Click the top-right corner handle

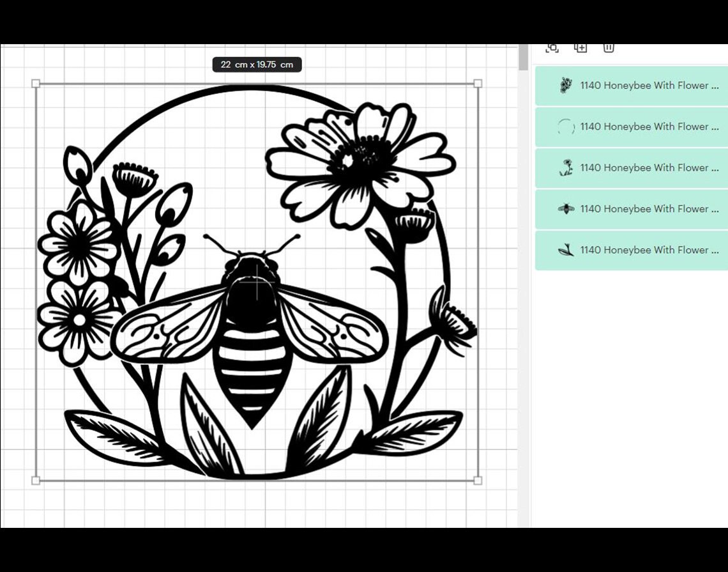[478, 82]
